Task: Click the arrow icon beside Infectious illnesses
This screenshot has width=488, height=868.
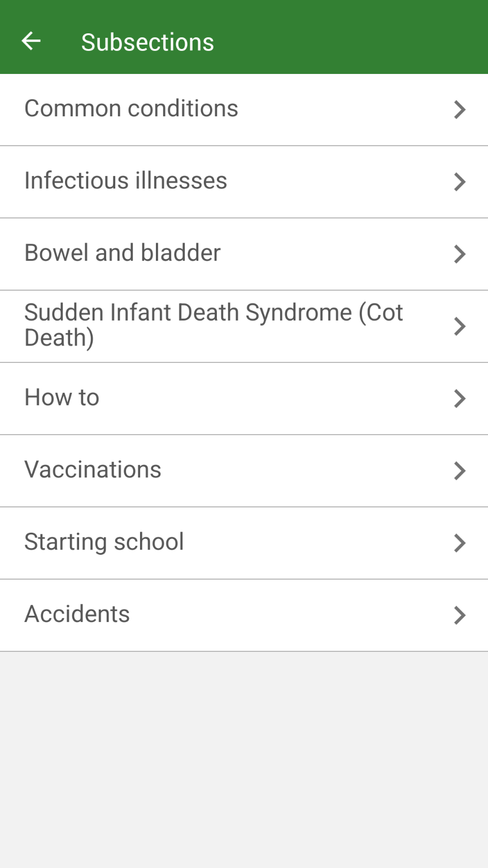Action: (x=460, y=182)
